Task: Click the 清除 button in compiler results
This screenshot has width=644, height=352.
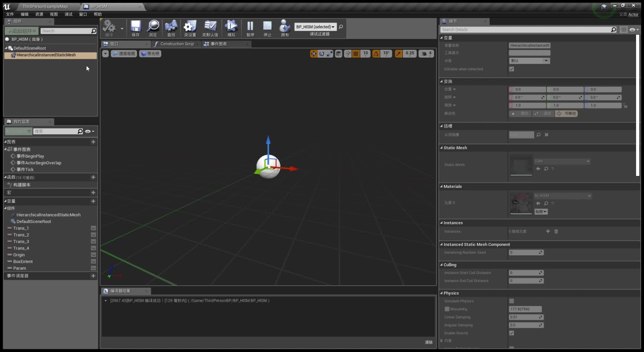Action: (428, 342)
